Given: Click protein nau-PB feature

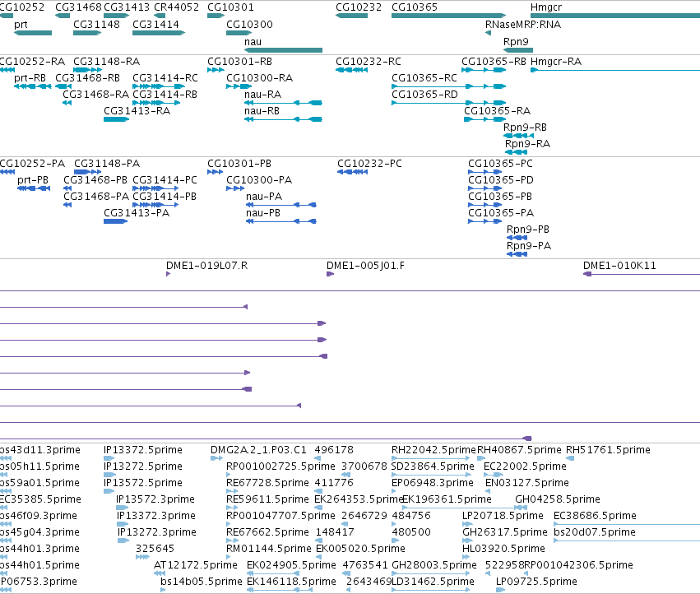Looking at the screenshot, I should (x=281, y=221).
